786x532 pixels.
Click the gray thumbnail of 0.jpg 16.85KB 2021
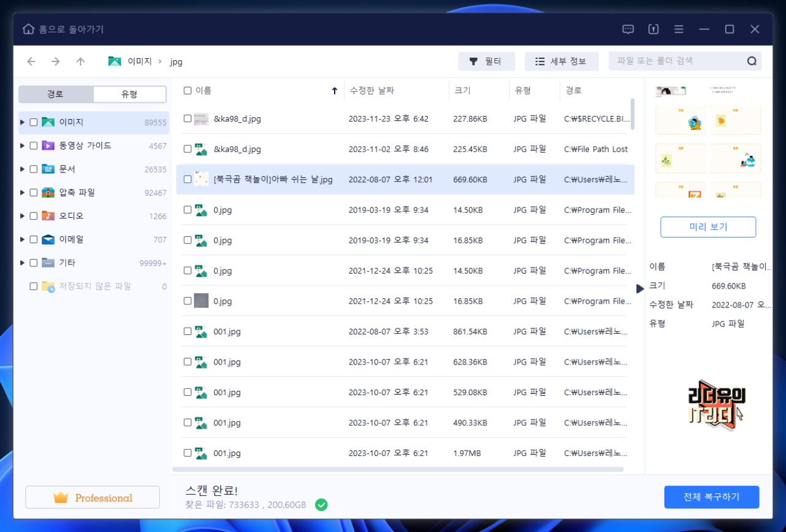(x=201, y=301)
